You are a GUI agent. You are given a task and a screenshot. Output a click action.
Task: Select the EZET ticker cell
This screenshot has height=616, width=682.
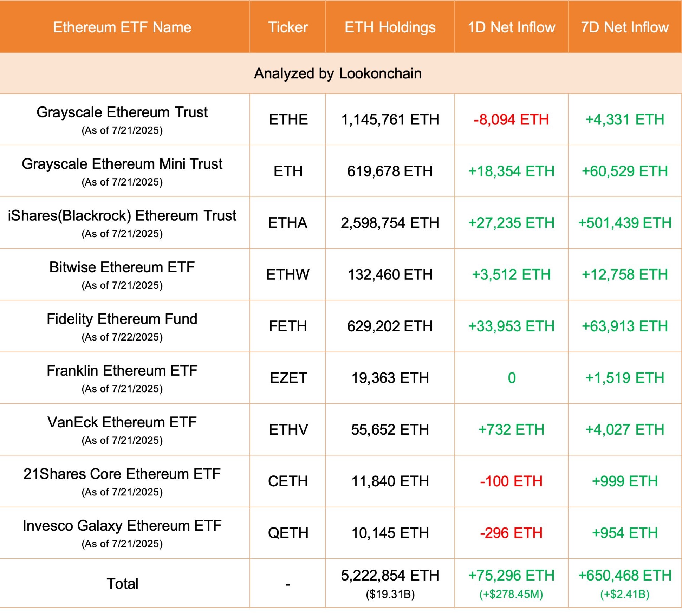[x=288, y=378]
